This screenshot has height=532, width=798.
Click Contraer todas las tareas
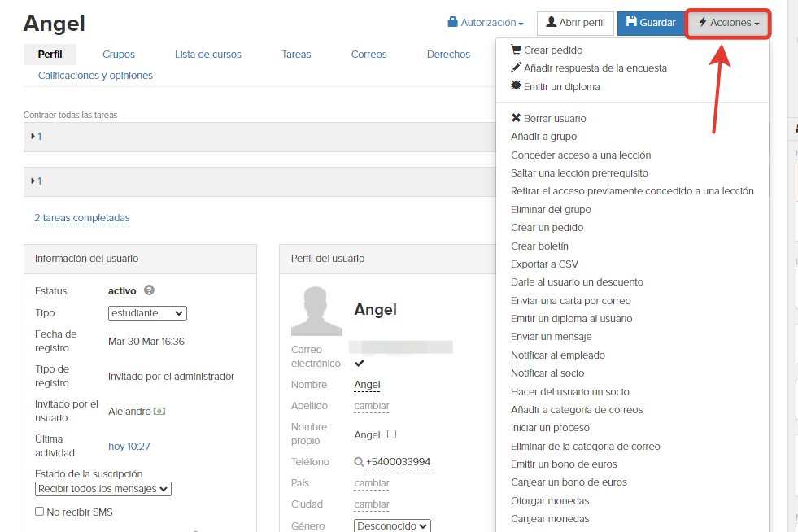[70, 115]
